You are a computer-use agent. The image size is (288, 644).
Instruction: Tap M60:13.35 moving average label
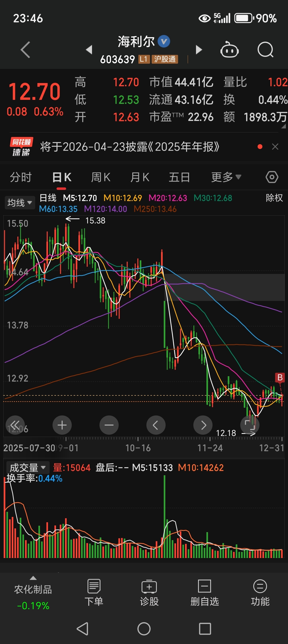pos(58,209)
